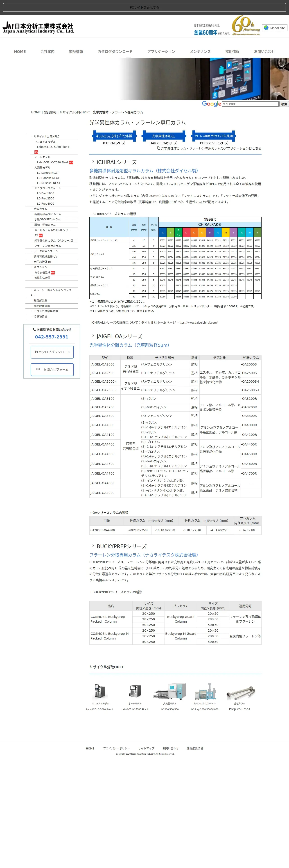Click the PCサイトを表示する bar
Image resolution: width=289 pixels, height=868 pixels.
pyautogui.click(x=144, y=7)
